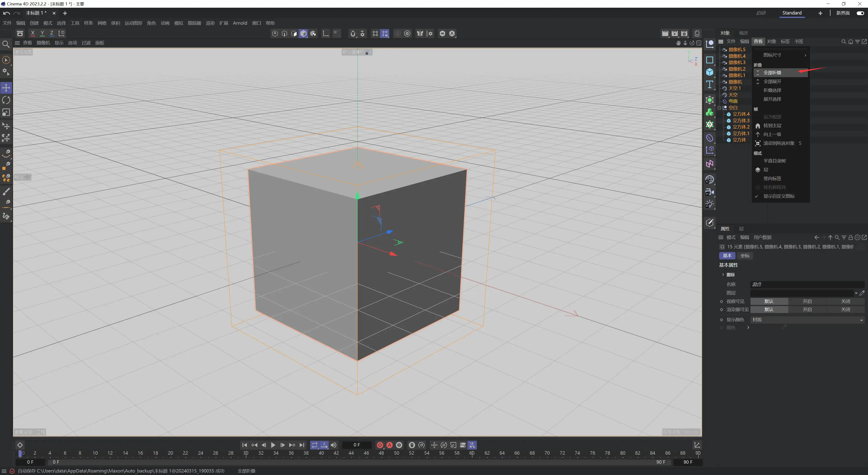Toggle the Y axis lock
Screen dimensions: 868x475
click(x=42, y=33)
